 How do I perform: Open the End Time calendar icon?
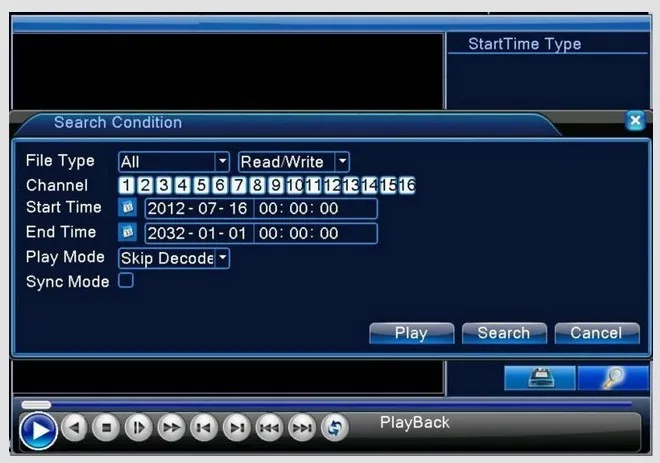pyautogui.click(x=127, y=232)
